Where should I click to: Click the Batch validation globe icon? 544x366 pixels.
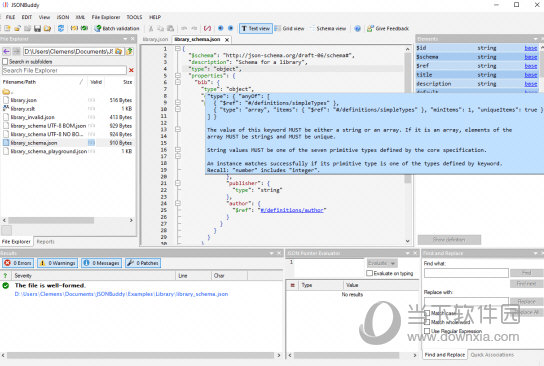(98, 28)
